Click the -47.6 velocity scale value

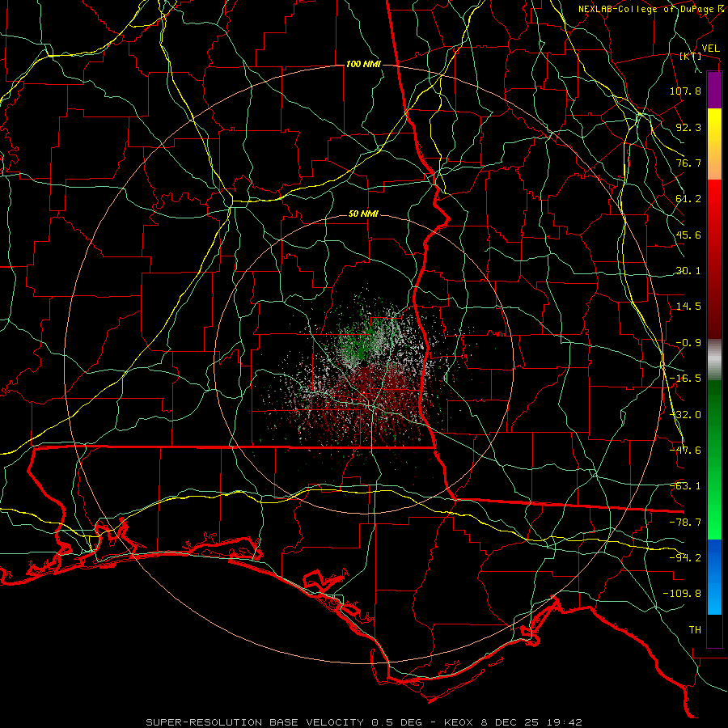pyautogui.click(x=685, y=451)
